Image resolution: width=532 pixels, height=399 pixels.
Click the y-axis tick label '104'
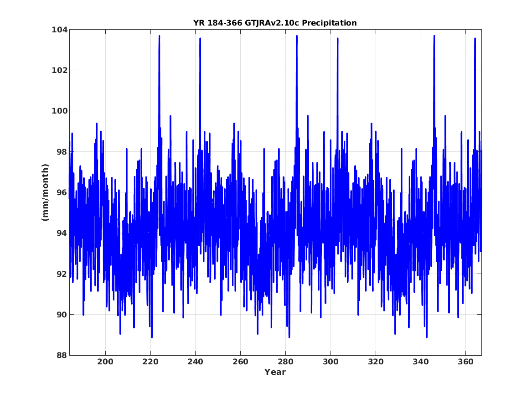(x=60, y=30)
